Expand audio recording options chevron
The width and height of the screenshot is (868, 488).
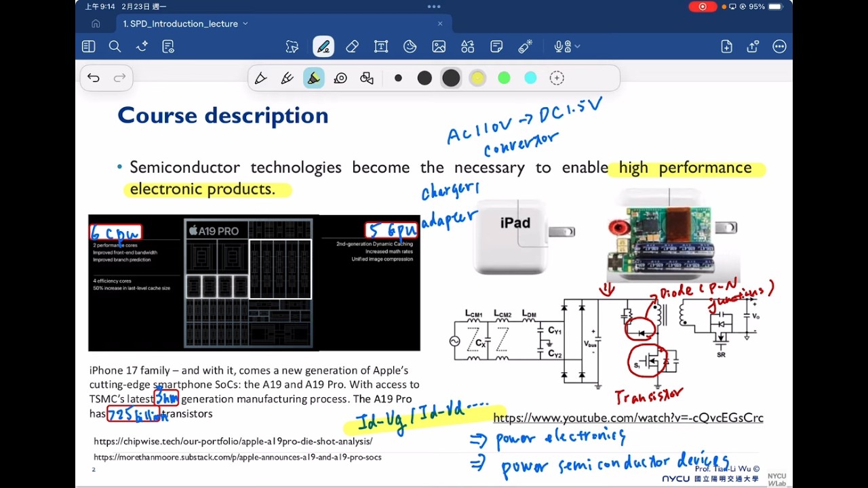577,47
